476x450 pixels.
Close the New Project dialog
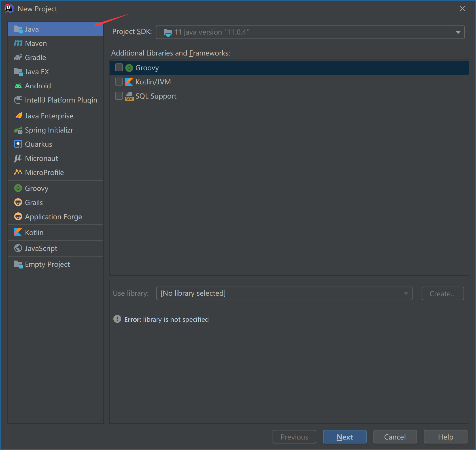(x=462, y=8)
